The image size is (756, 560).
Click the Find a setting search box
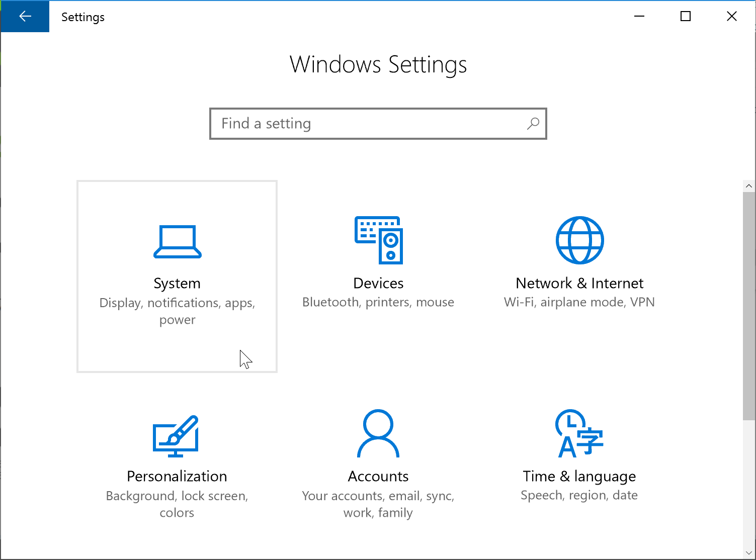click(x=378, y=124)
